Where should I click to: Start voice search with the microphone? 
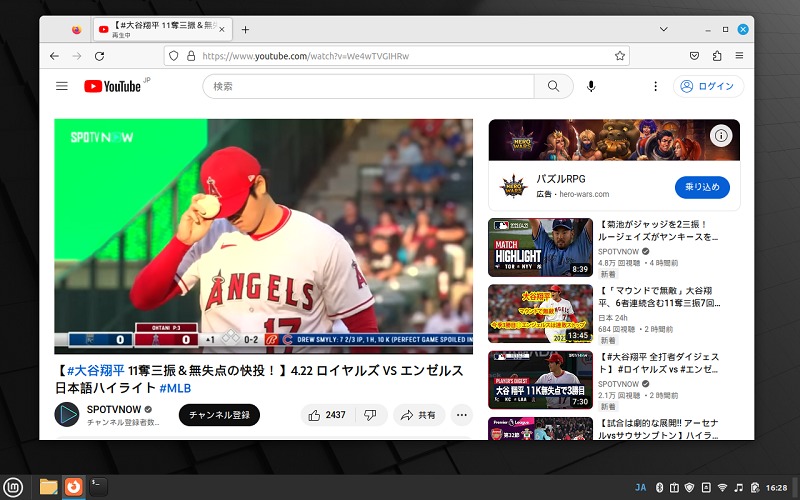pos(591,86)
